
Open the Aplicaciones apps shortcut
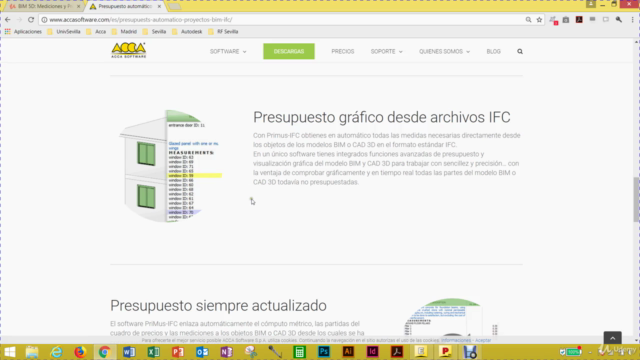[23, 31]
